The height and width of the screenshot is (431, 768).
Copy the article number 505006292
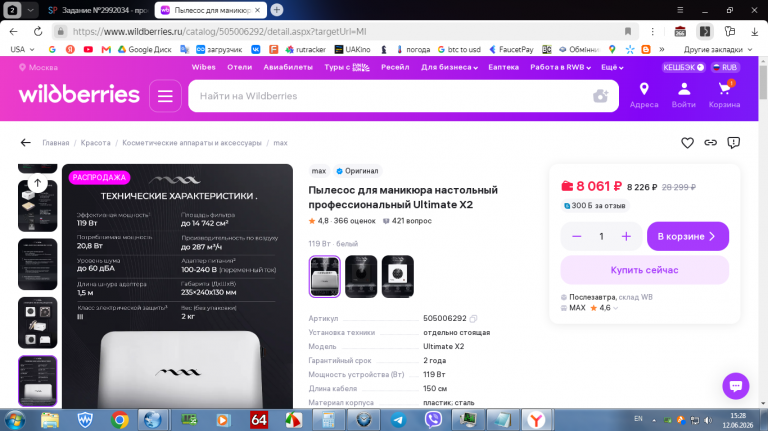(x=473, y=319)
